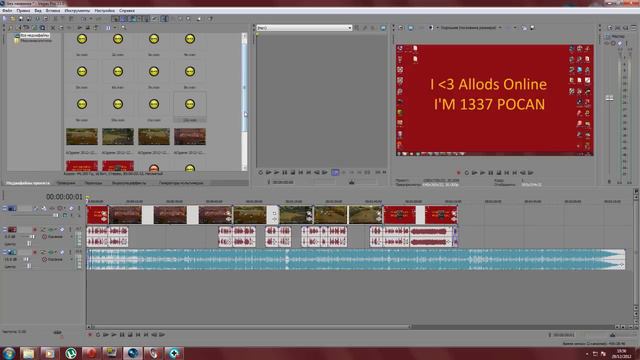The height and width of the screenshot is (360, 640).
Task: Adjust the Master volume fader
Action: [609, 98]
